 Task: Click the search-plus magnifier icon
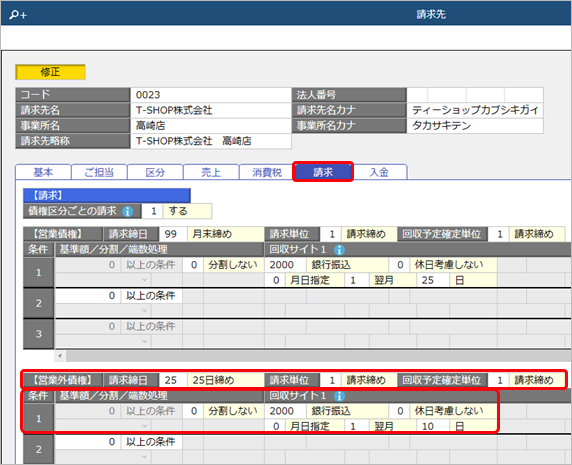coord(18,15)
